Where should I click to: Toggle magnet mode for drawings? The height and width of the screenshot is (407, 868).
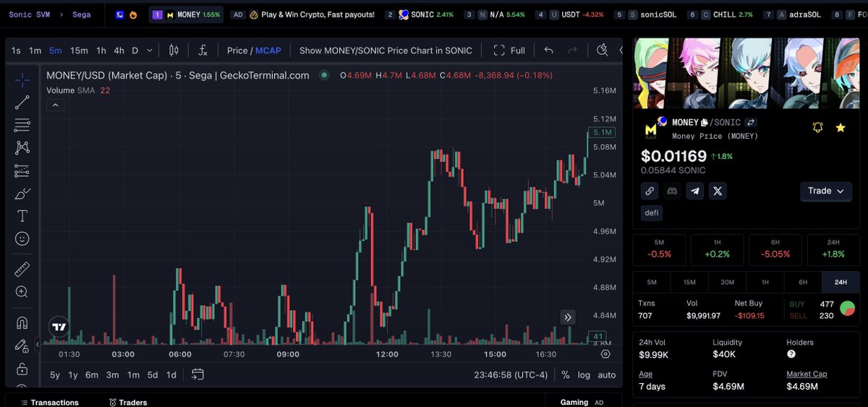(22, 323)
